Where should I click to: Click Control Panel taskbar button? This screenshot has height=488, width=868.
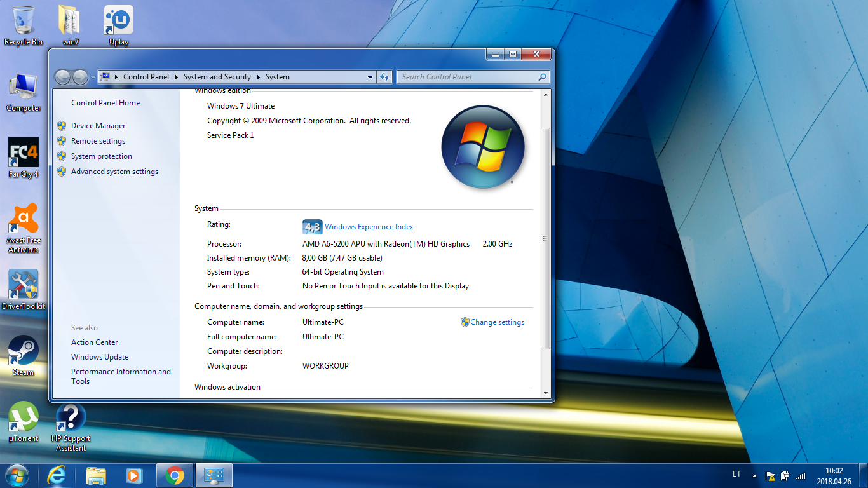point(214,475)
